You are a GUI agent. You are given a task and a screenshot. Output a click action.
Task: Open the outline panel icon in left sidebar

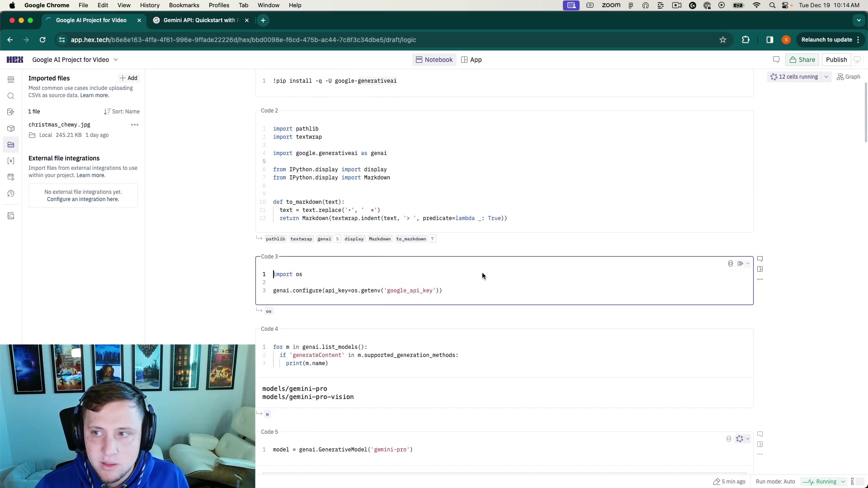[x=11, y=80]
